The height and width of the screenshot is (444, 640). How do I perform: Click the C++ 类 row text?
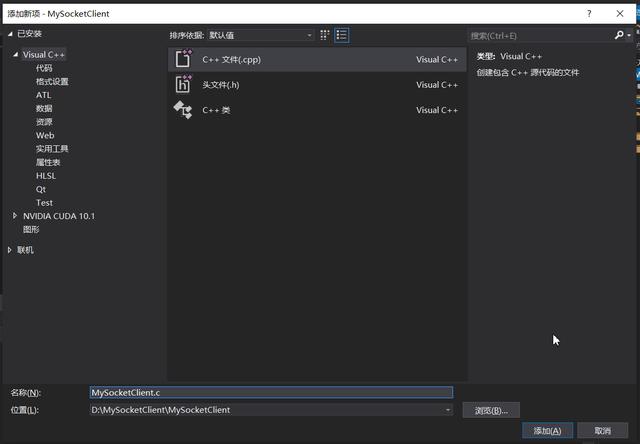[x=216, y=110]
